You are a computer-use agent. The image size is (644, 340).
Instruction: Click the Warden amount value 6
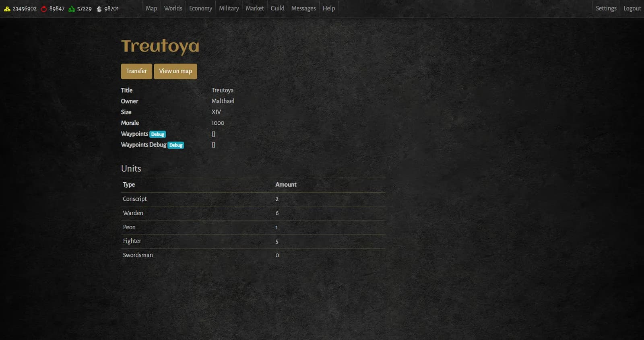277,213
